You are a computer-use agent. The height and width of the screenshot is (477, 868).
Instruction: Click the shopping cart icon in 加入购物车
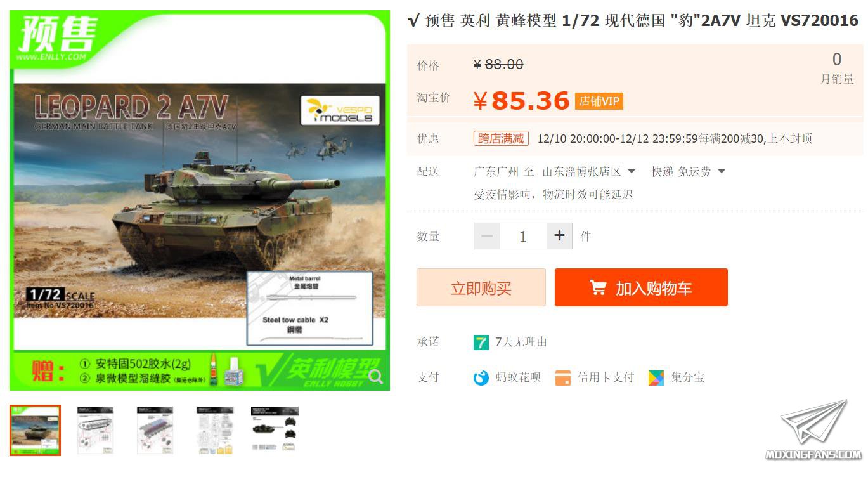click(x=598, y=288)
